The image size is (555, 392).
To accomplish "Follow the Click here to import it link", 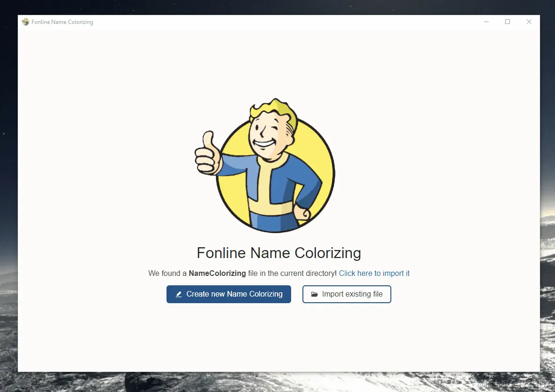I will click(x=374, y=273).
